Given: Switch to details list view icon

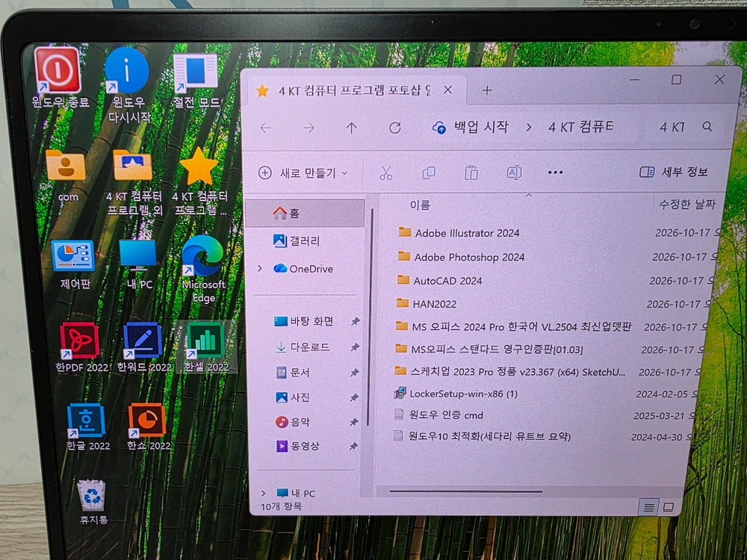Looking at the screenshot, I should [648, 508].
